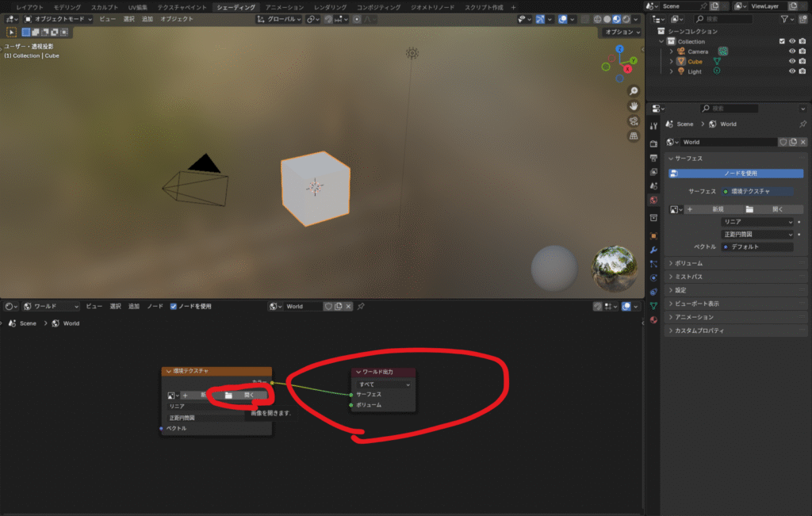Viewport: 812px width, 516px height.
Task: Click the fake user shield icon for World
Action: pyautogui.click(x=783, y=142)
